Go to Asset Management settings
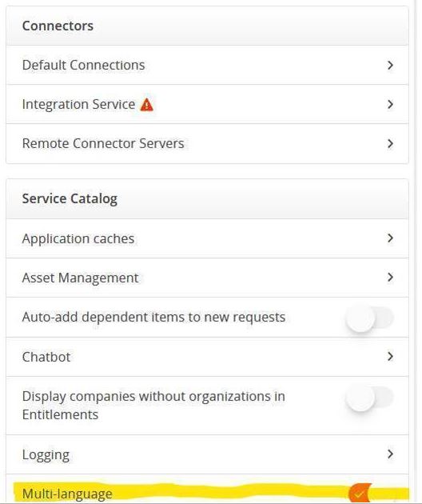Screen dimensions: 422x504 80,278
